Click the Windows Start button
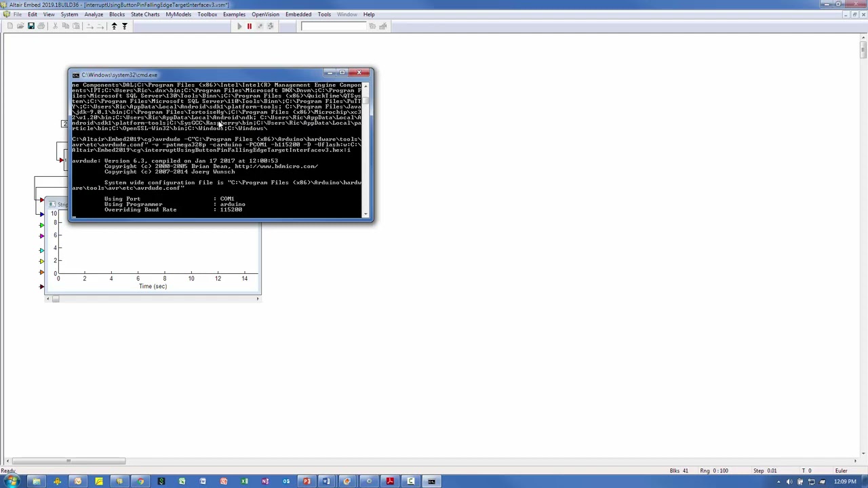Image resolution: width=868 pixels, height=488 pixels. pos(12,481)
